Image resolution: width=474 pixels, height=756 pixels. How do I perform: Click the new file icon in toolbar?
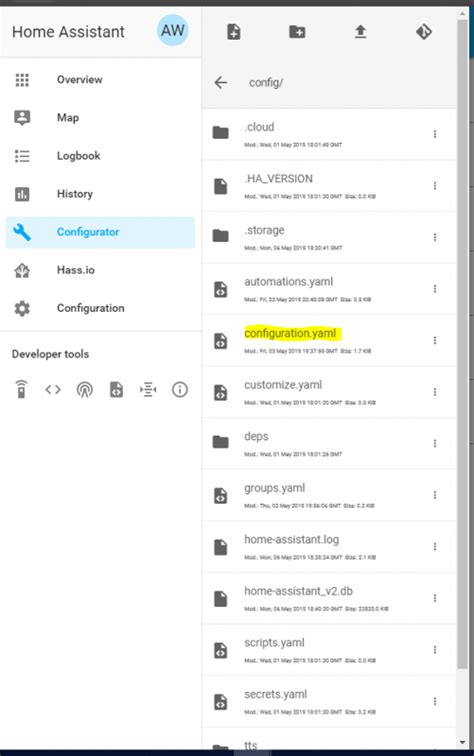click(x=234, y=32)
